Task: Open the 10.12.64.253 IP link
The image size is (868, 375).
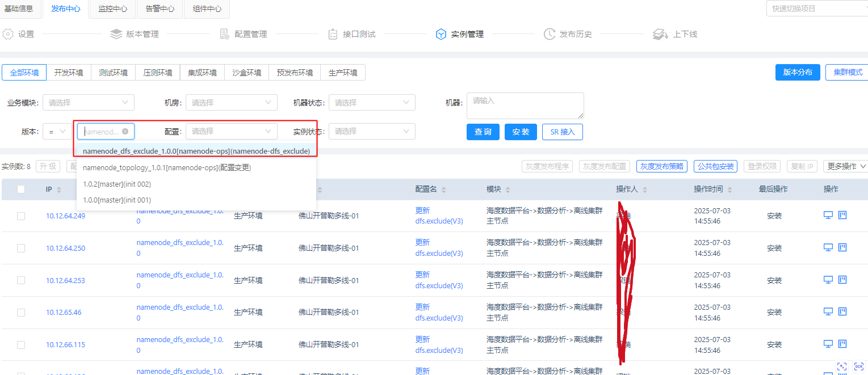Action: (65, 280)
